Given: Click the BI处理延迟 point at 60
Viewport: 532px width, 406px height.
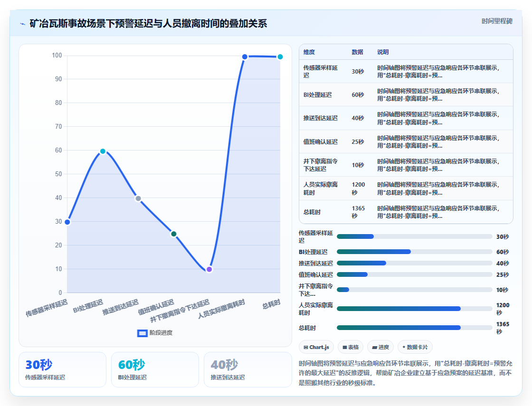Looking at the screenshot, I should point(103,151).
